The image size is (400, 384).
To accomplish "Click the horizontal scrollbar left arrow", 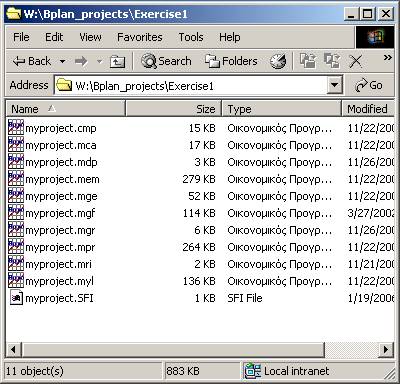I will tap(14, 350).
